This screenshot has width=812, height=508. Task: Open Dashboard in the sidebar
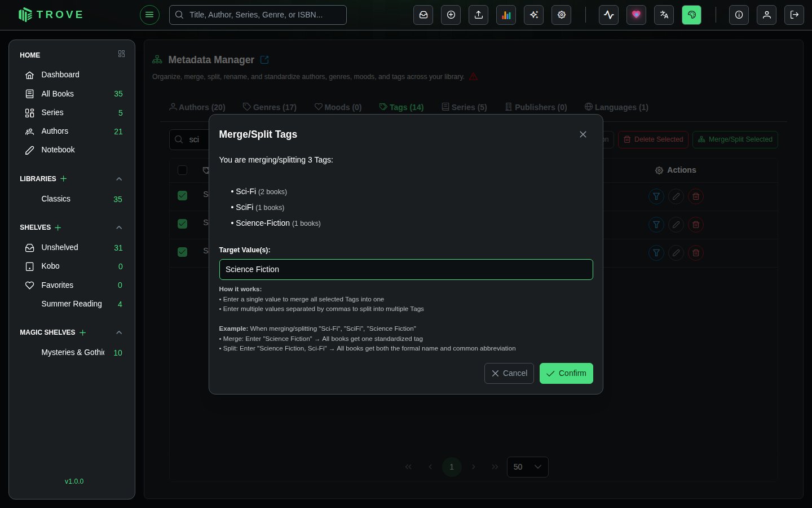72,75
